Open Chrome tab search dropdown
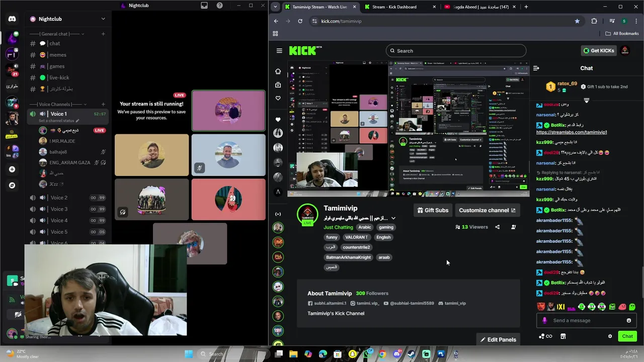This screenshot has height=362, width=644. click(x=275, y=7)
